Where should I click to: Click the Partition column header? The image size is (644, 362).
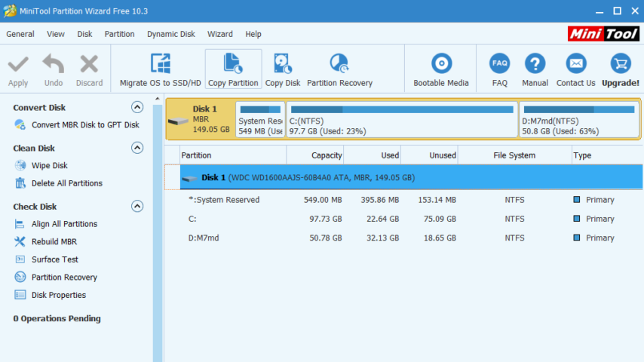click(233, 155)
